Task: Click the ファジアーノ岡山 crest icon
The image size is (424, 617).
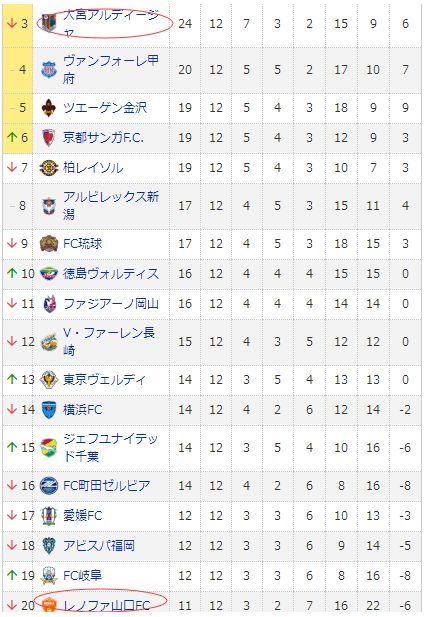Action: pos(49,304)
